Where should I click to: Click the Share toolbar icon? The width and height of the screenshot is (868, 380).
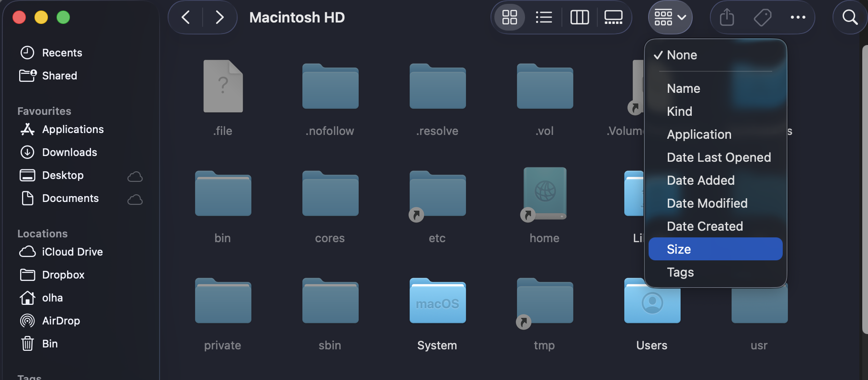pos(727,17)
